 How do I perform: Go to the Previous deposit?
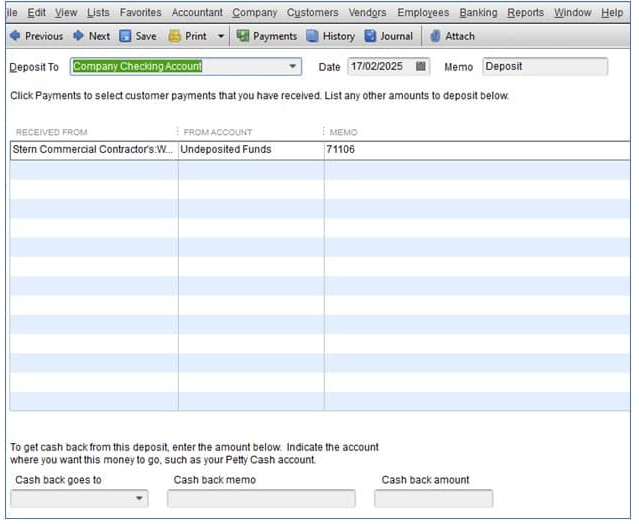[x=36, y=36]
